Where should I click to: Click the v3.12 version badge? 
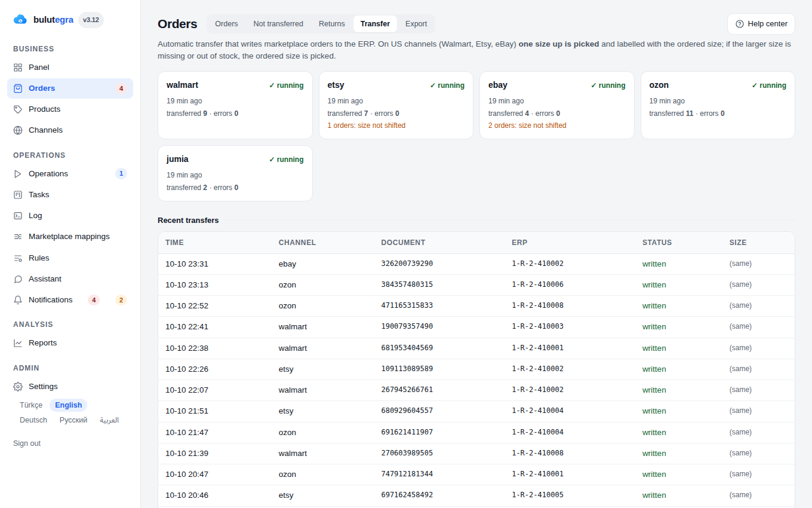(91, 20)
